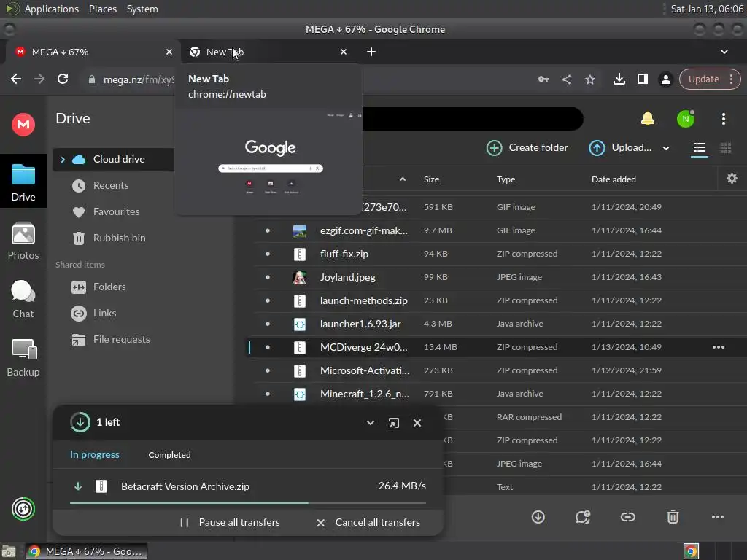
Task: Cancel all transfers
Action: click(x=368, y=522)
